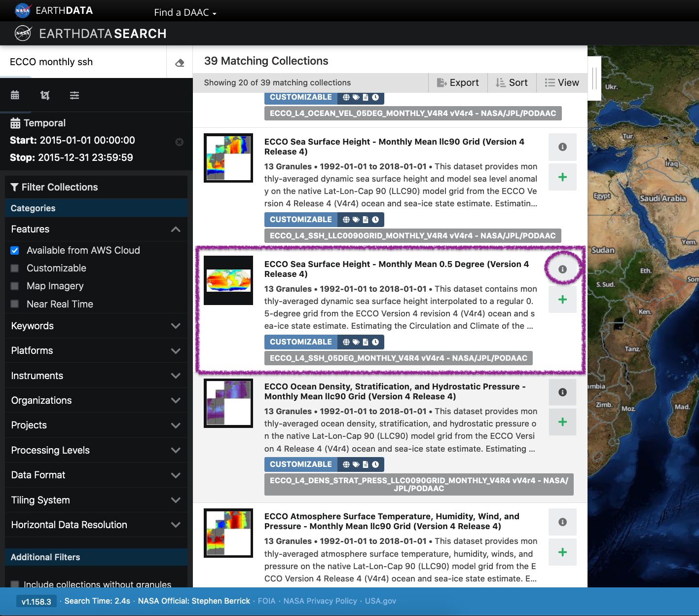Expand the Processing Levels filter

175,451
